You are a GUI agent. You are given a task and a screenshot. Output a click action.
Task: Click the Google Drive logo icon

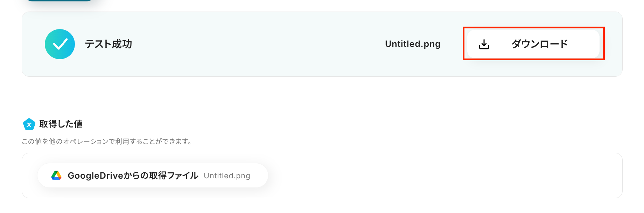tap(56, 176)
